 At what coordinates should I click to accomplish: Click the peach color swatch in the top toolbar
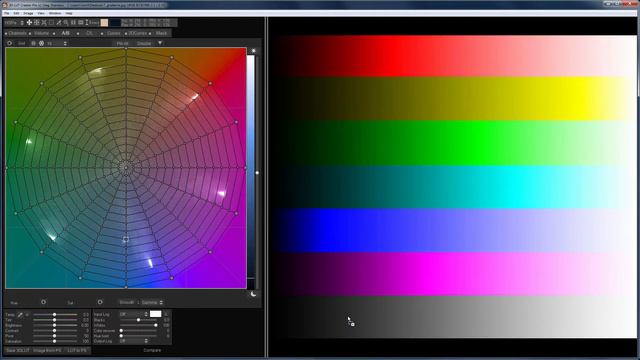[x=104, y=23]
